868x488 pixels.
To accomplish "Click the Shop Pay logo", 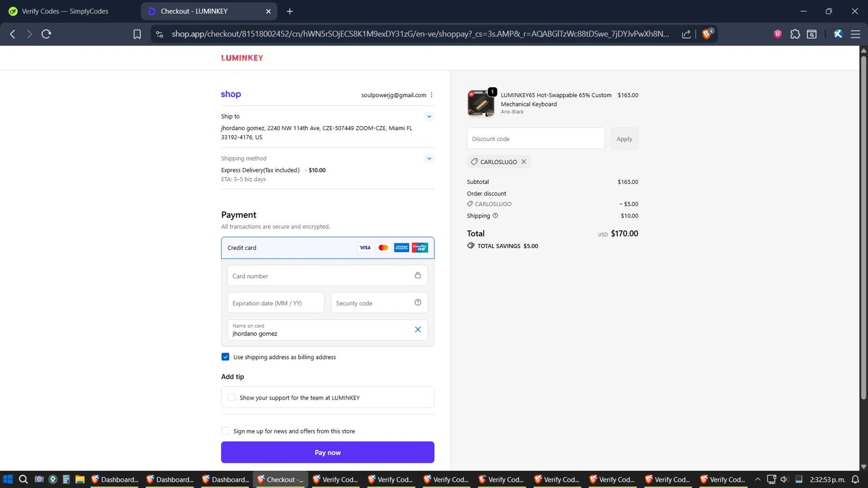I will click(x=231, y=94).
